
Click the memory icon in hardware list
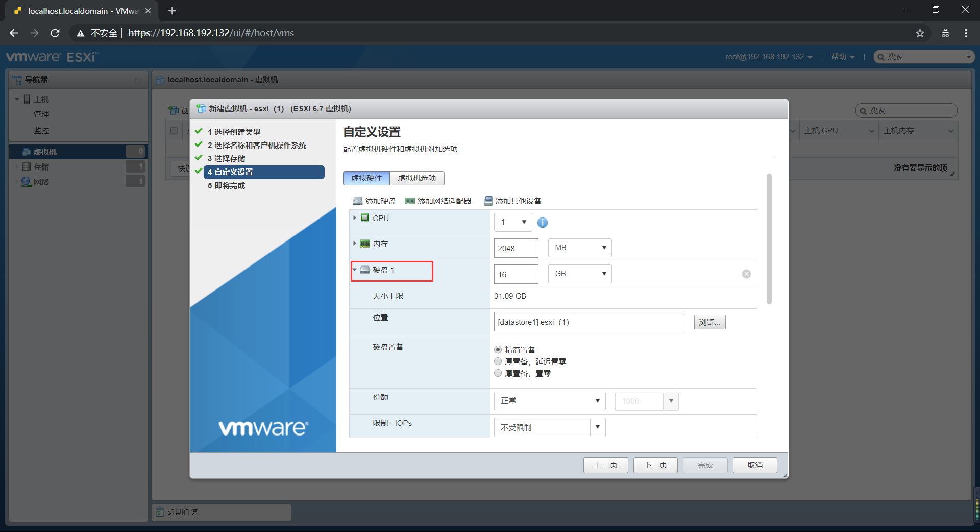365,244
